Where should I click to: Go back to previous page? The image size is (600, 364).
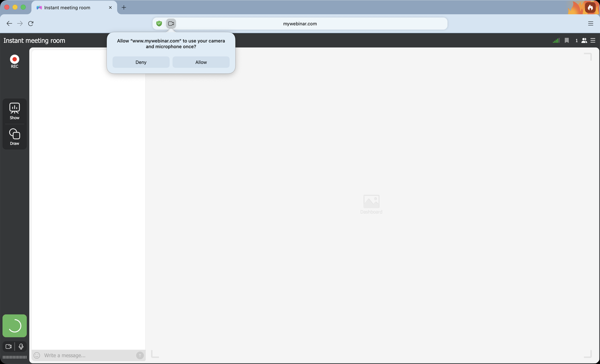coord(9,23)
